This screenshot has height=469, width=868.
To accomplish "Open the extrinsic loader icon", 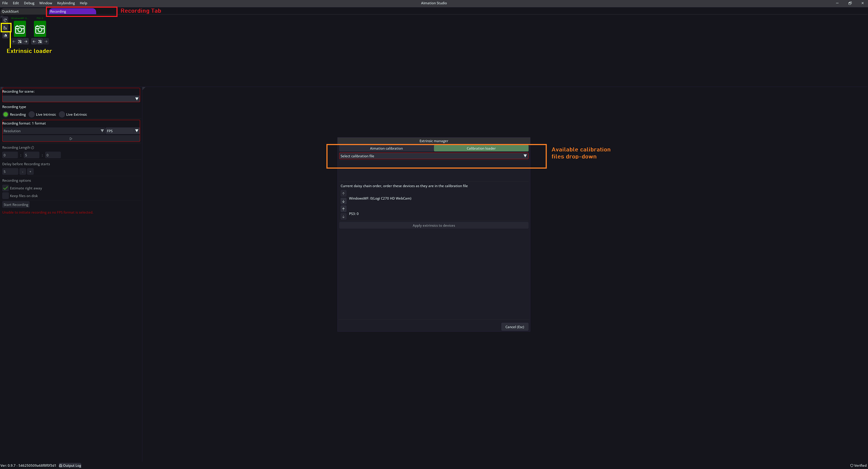I will (5, 28).
